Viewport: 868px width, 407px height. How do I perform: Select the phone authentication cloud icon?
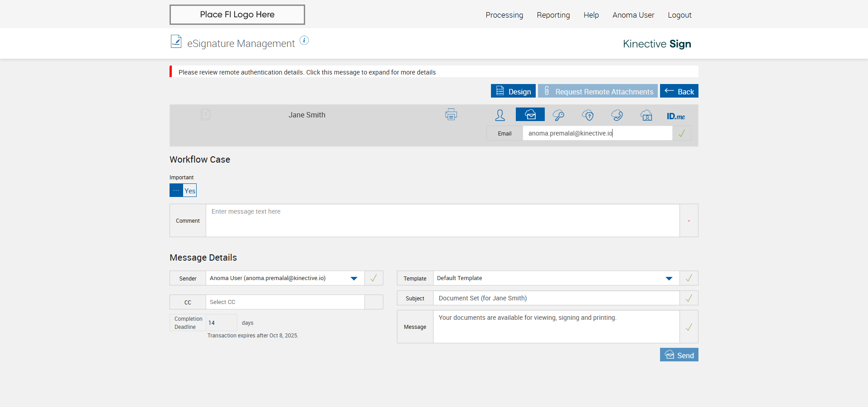[x=617, y=115]
